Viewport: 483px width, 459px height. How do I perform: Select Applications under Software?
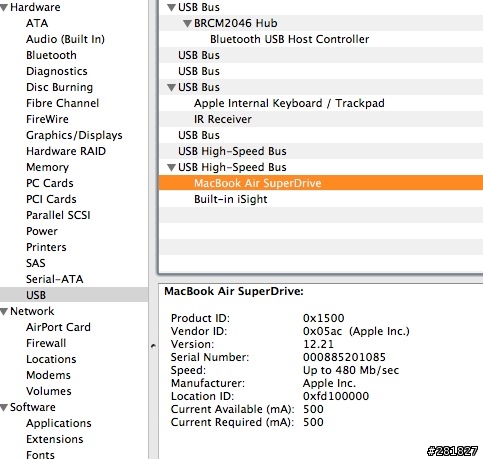point(59,423)
